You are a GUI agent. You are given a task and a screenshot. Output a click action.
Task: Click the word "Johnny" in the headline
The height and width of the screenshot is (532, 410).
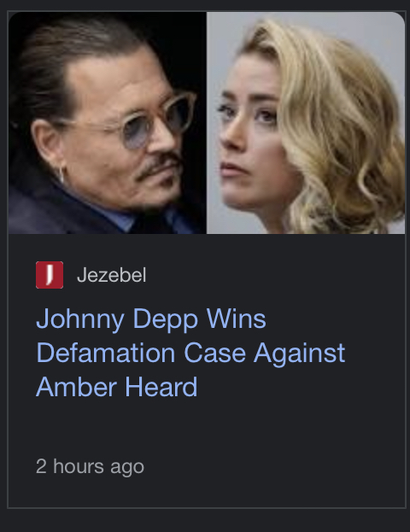[x=80, y=319]
